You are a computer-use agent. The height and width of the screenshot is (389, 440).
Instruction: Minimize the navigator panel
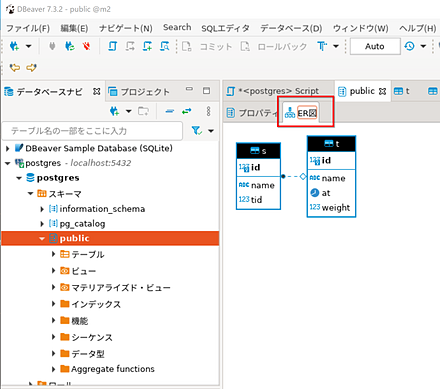pyautogui.click(x=189, y=89)
